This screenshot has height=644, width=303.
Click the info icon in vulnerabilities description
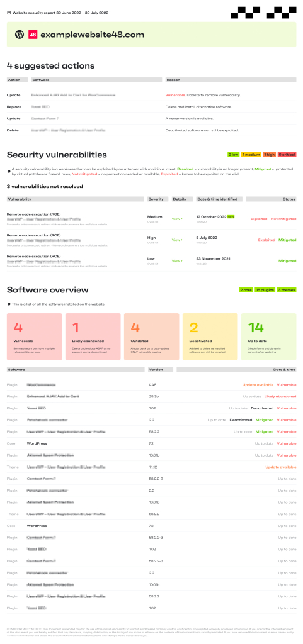tap(9, 169)
